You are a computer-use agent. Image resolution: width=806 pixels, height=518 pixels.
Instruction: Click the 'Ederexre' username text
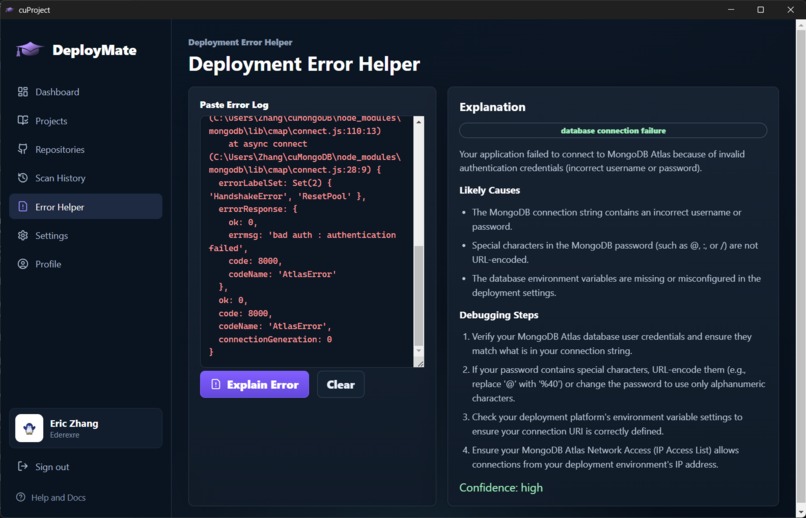pyautogui.click(x=64, y=435)
